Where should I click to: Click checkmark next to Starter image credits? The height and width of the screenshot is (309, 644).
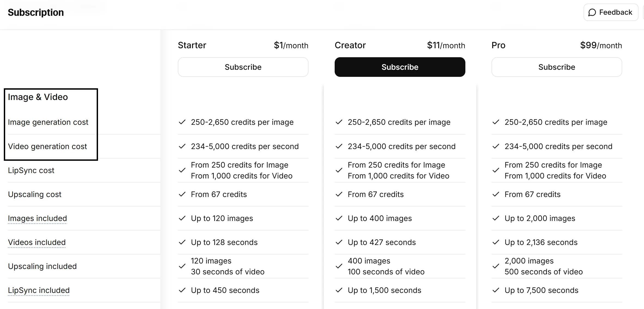point(182,122)
